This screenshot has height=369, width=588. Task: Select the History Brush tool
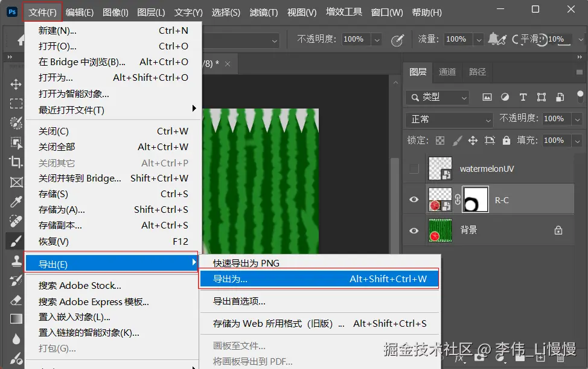(x=16, y=280)
